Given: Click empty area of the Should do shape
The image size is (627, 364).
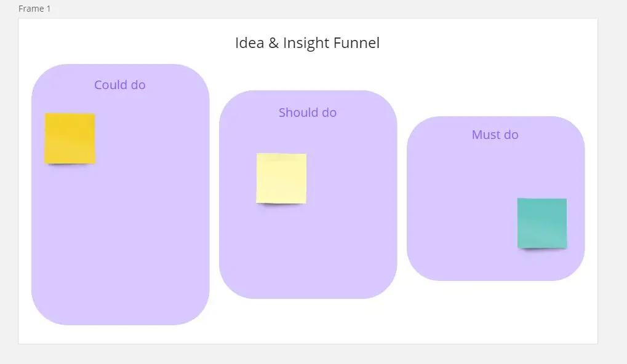Looking at the screenshot, I should [345, 246].
